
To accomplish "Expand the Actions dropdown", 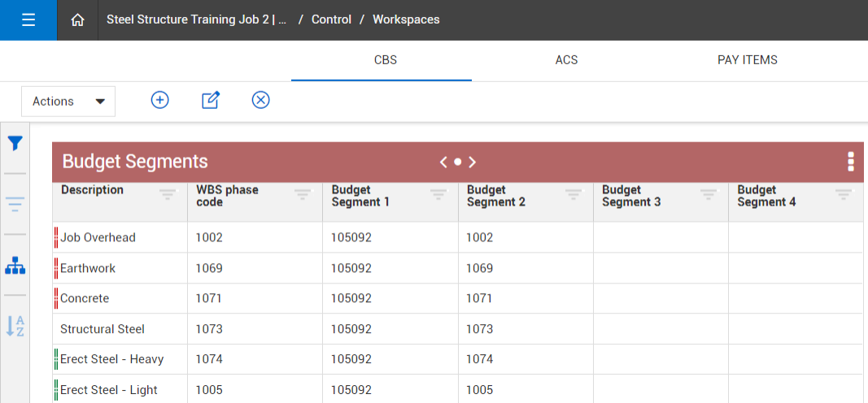I will point(68,102).
